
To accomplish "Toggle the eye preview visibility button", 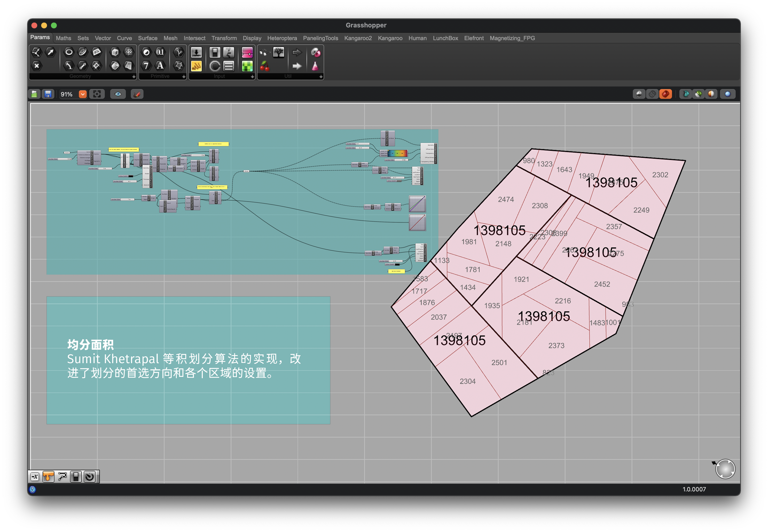I will (118, 94).
